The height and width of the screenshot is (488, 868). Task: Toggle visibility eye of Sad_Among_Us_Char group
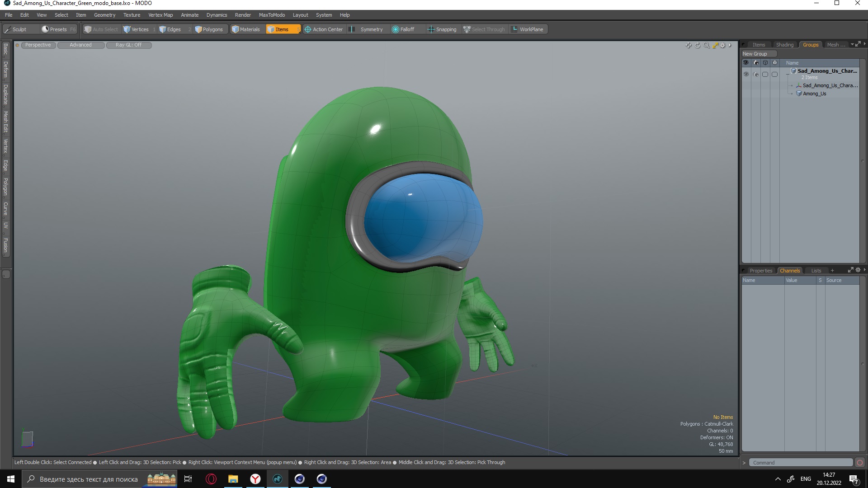pos(746,74)
